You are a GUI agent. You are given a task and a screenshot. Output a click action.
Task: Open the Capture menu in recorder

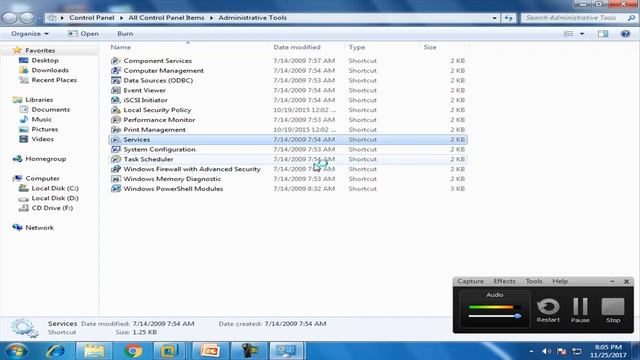(470, 281)
